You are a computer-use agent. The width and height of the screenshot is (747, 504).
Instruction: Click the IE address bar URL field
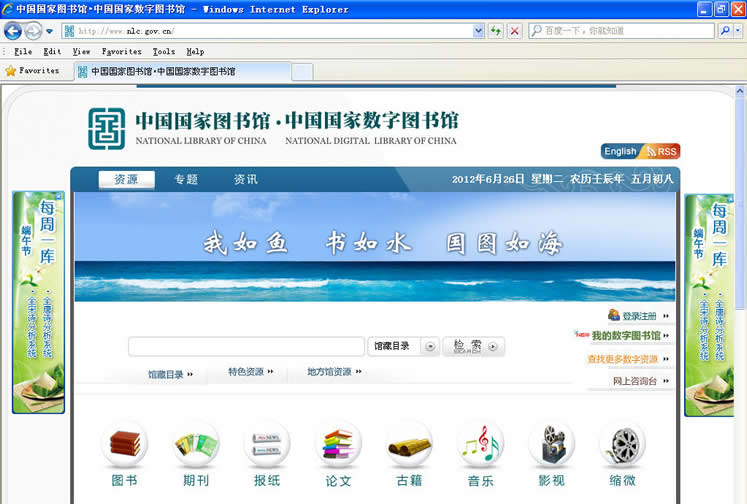275,31
